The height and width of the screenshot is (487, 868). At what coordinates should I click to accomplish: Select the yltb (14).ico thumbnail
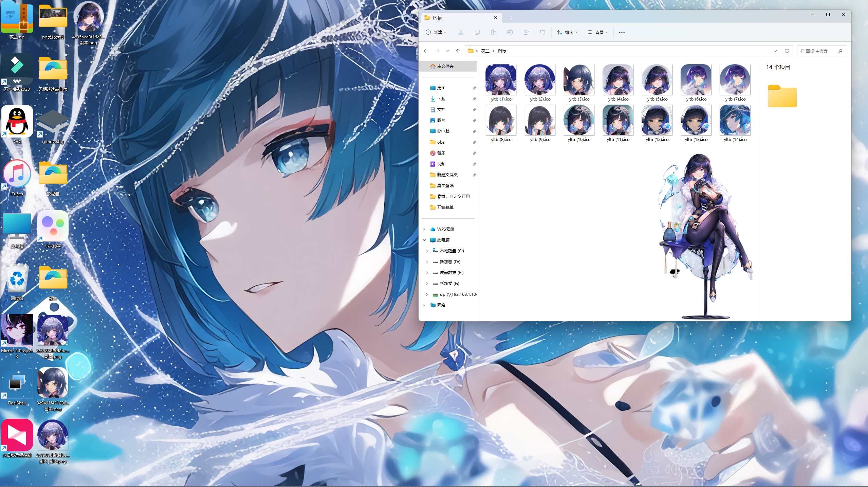[x=735, y=121]
